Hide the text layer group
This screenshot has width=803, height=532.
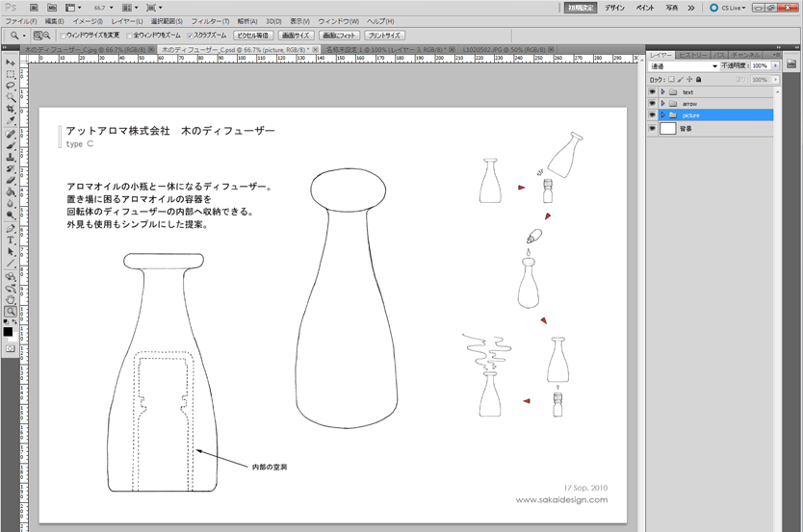(653, 91)
